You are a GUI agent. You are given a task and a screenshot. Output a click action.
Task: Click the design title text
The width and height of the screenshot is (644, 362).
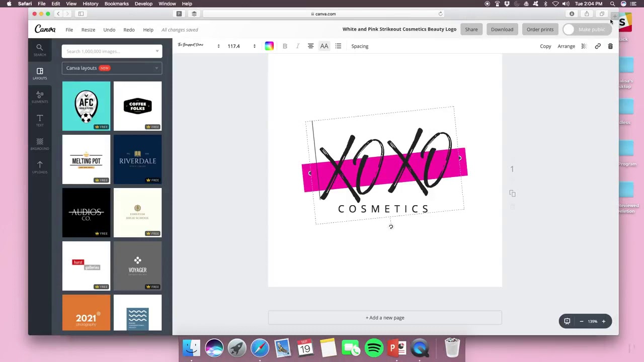point(399,29)
